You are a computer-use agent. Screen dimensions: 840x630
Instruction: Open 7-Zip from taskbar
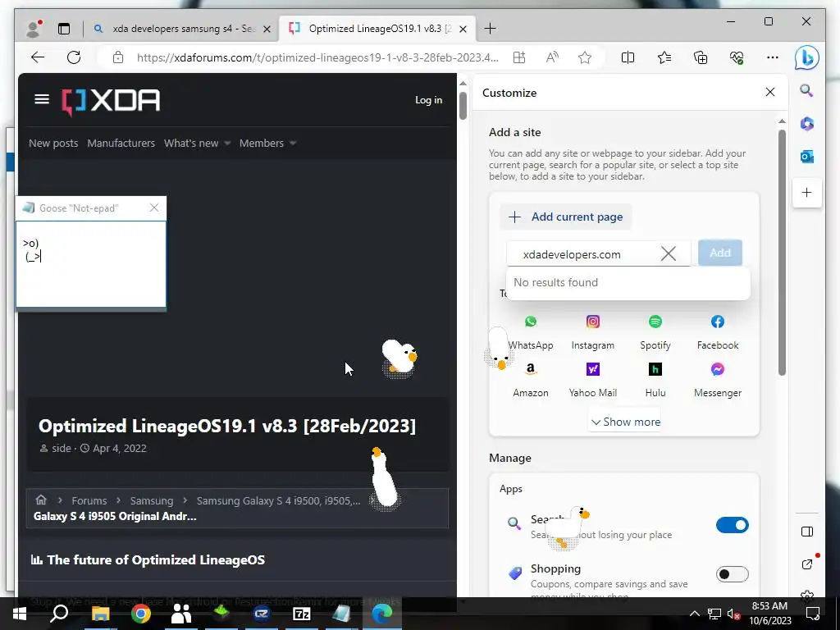click(302, 614)
